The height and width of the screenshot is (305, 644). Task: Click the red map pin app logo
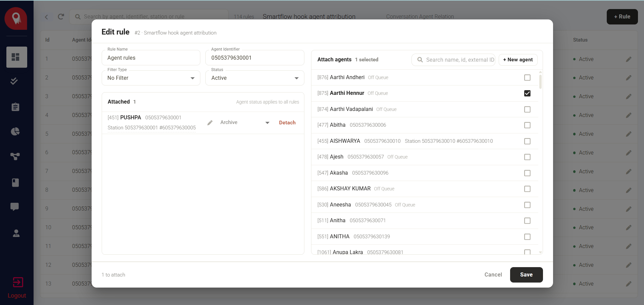(16, 18)
